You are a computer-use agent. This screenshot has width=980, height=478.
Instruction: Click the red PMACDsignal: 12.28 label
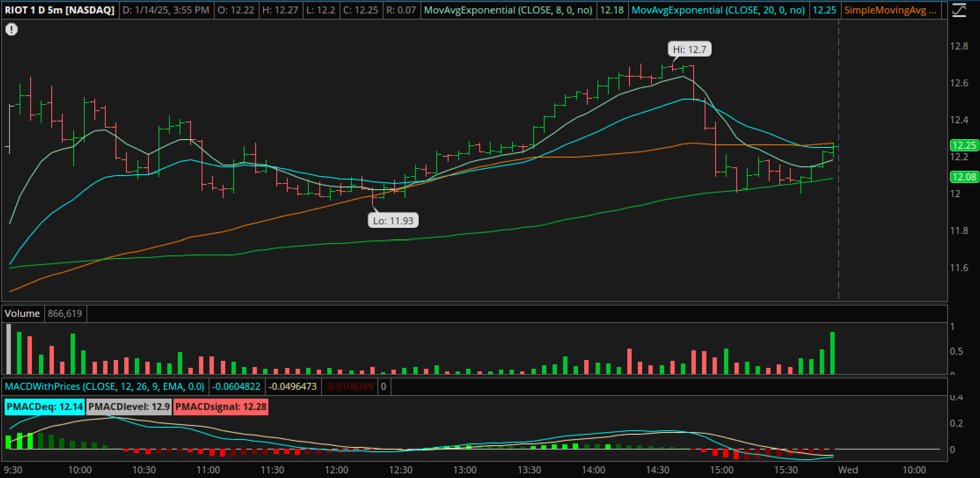click(x=221, y=407)
